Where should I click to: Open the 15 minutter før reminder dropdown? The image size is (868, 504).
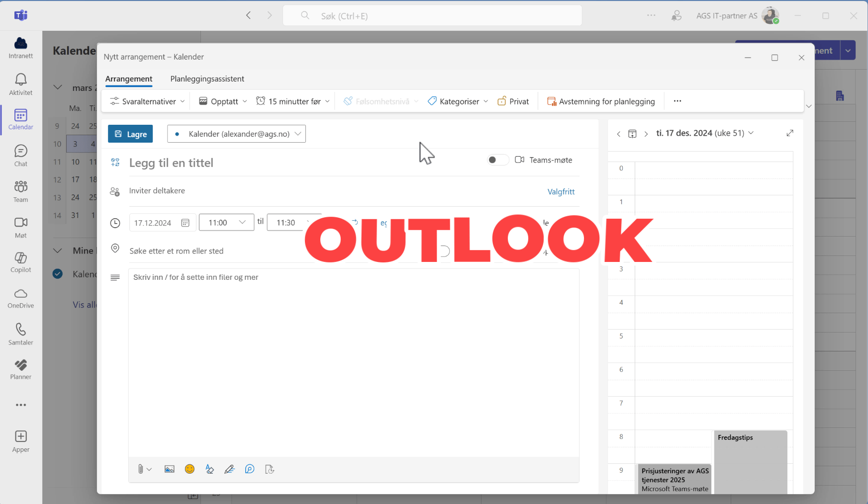click(x=293, y=101)
